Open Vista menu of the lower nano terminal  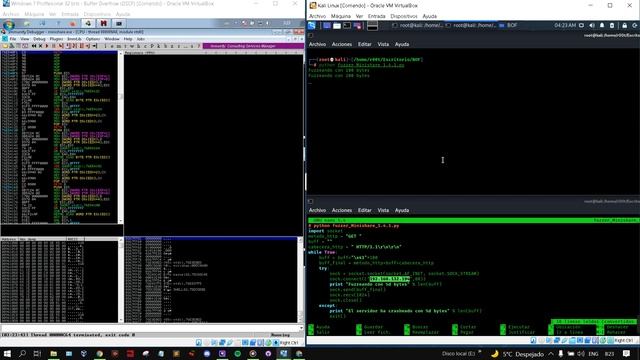click(383, 210)
